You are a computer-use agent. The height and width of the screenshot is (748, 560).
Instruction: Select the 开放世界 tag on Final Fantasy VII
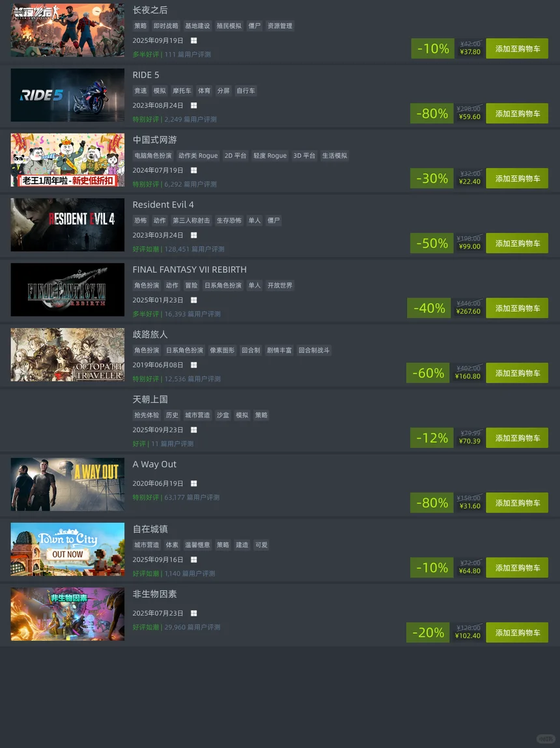(280, 285)
